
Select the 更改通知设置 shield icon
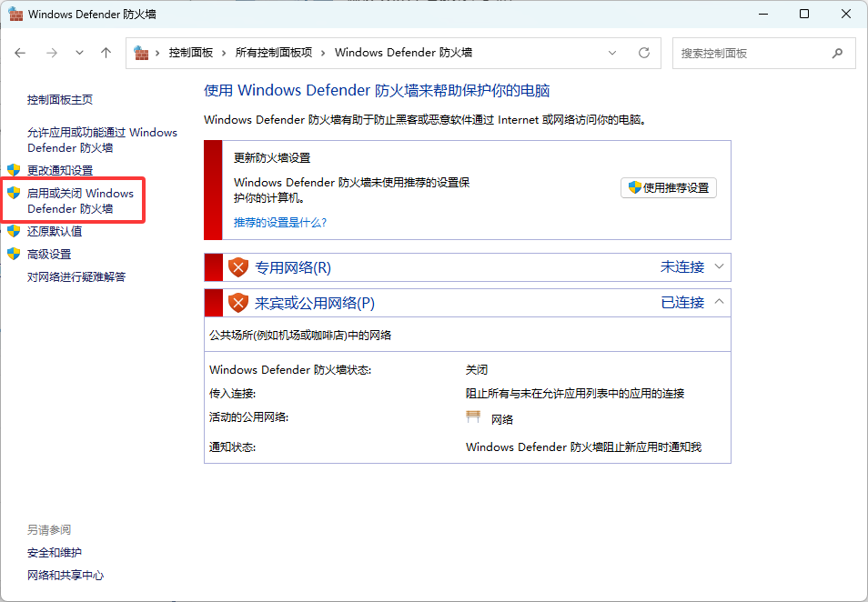(15, 170)
